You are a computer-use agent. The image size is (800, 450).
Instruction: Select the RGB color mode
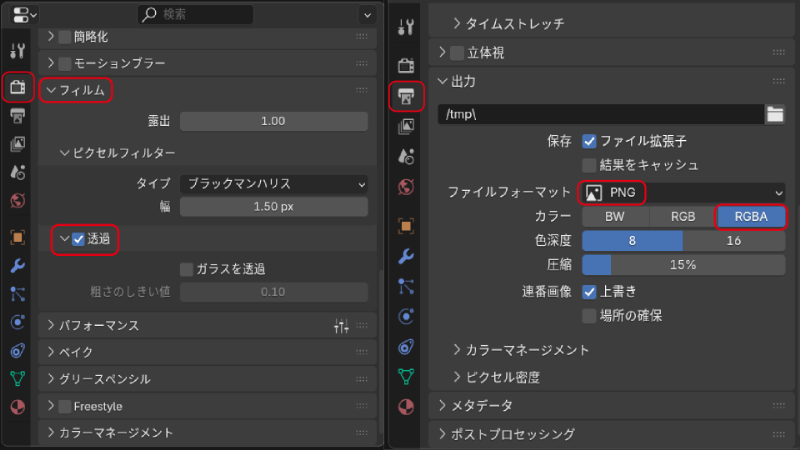point(683,217)
